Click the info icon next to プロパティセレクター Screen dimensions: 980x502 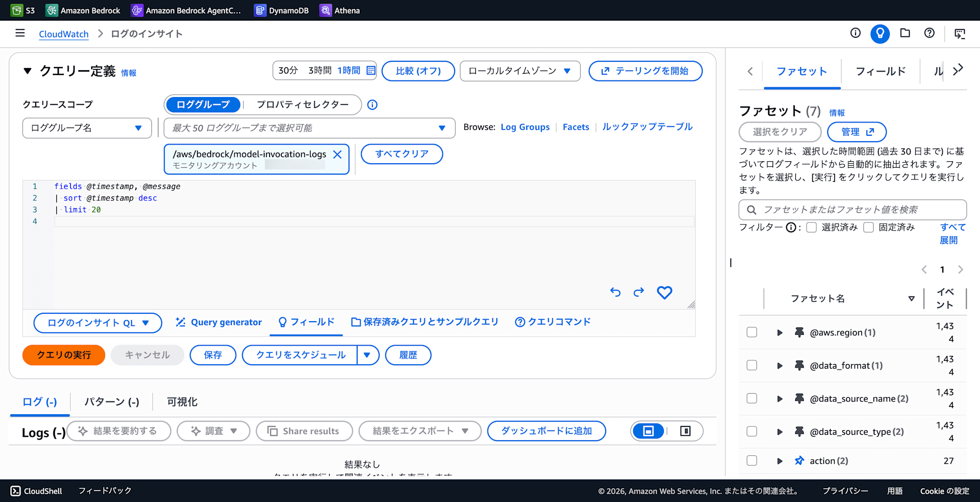pos(372,105)
